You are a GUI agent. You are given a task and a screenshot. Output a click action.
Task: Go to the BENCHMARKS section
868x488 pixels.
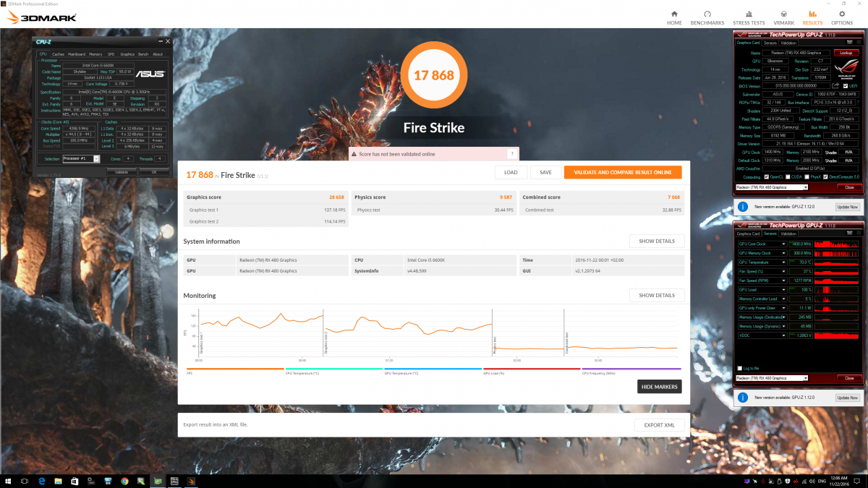pos(707,17)
